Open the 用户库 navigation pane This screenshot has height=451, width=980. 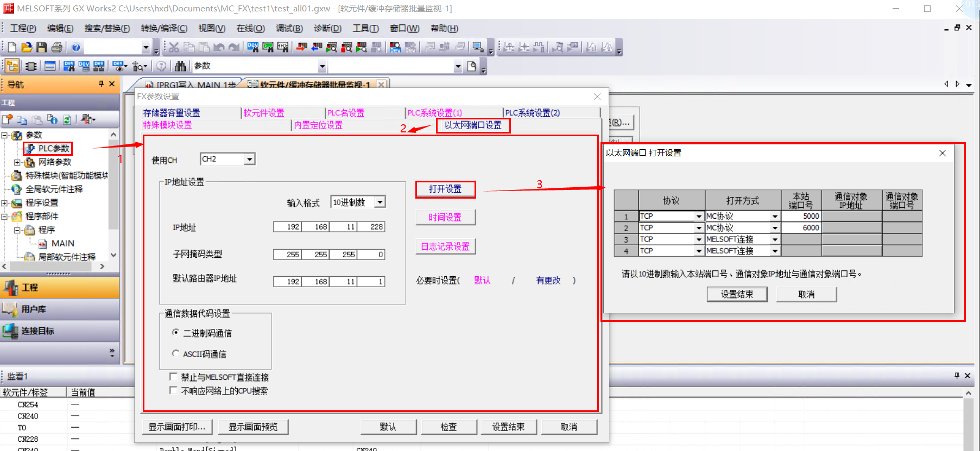[60, 309]
